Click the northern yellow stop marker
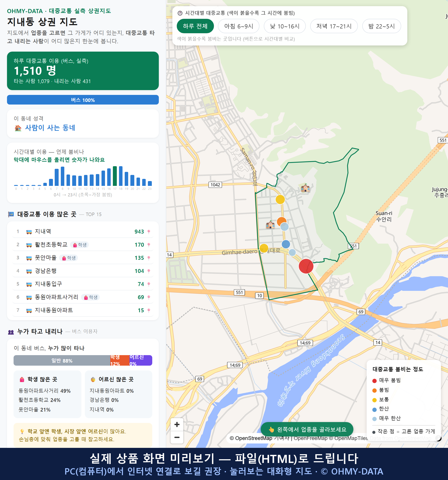The height and width of the screenshot is (480, 448). coord(280,199)
